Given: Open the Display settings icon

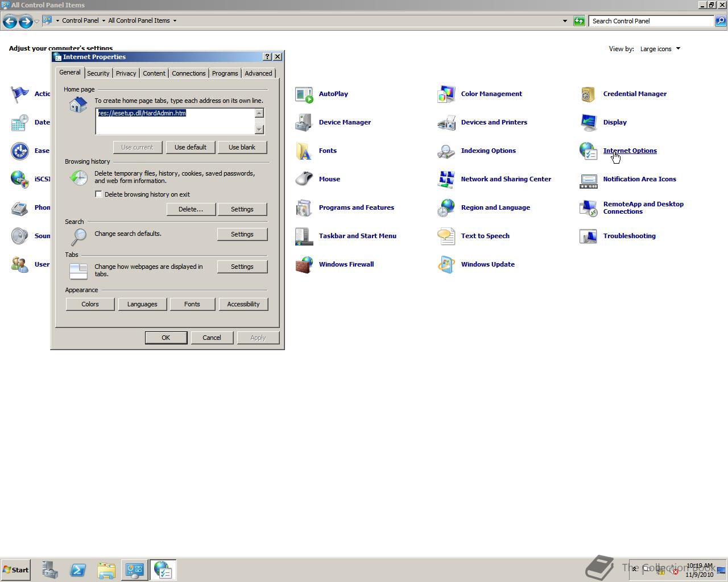Looking at the screenshot, I should tap(589, 123).
